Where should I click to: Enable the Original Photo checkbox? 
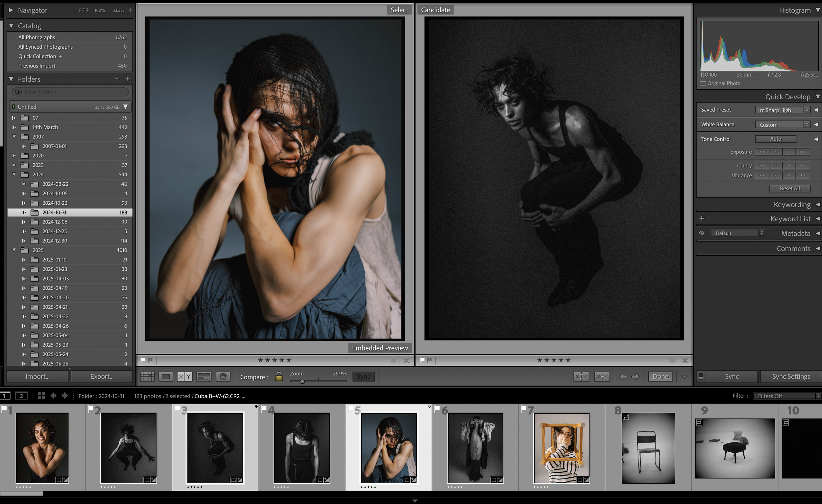[x=703, y=83]
